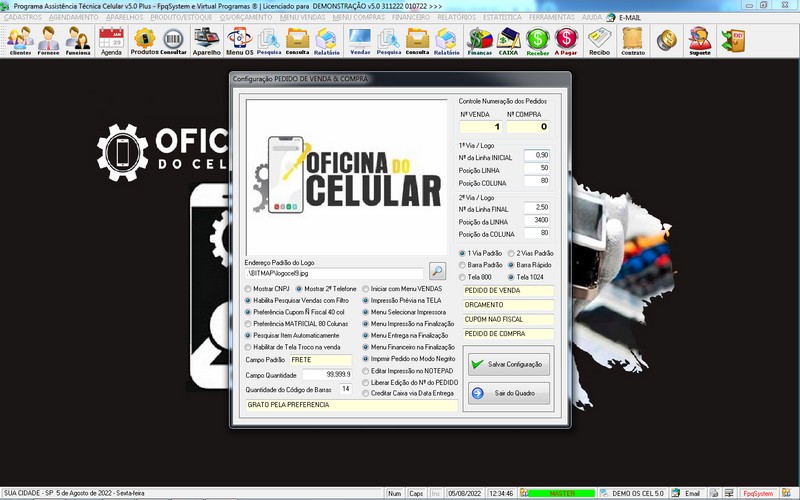Click the CUPOM NAO FISCAL title field
Viewport: 800px width, 500px height.
coord(508,319)
